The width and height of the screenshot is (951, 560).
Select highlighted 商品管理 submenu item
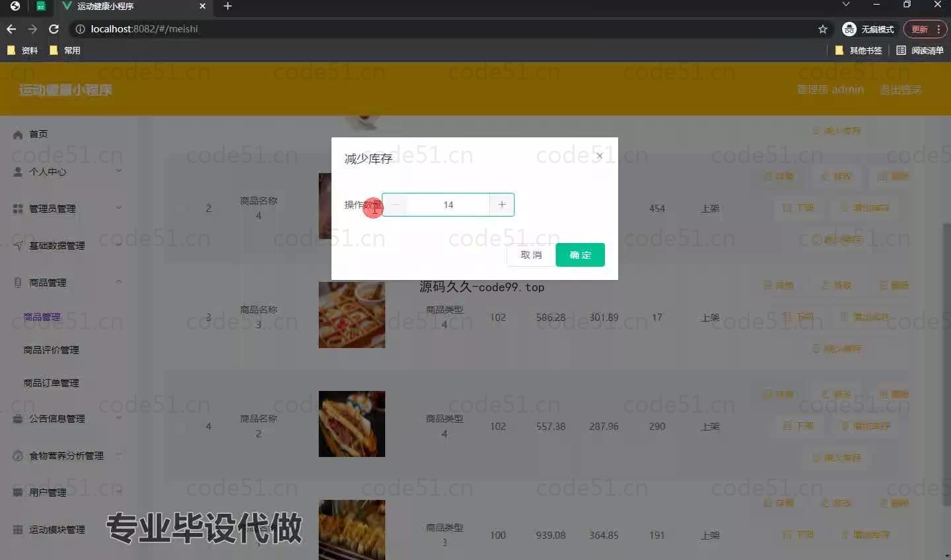pyautogui.click(x=42, y=317)
